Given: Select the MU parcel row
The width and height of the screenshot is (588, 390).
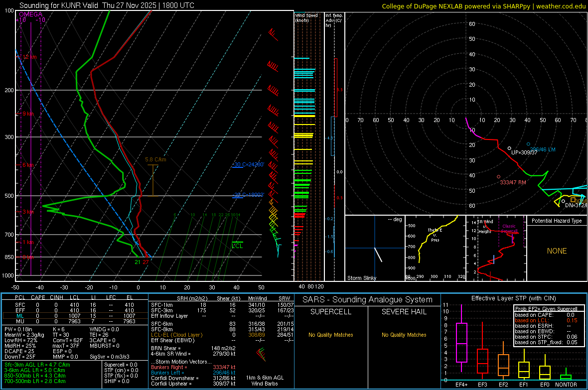Looking at the screenshot, I should coord(74,321).
